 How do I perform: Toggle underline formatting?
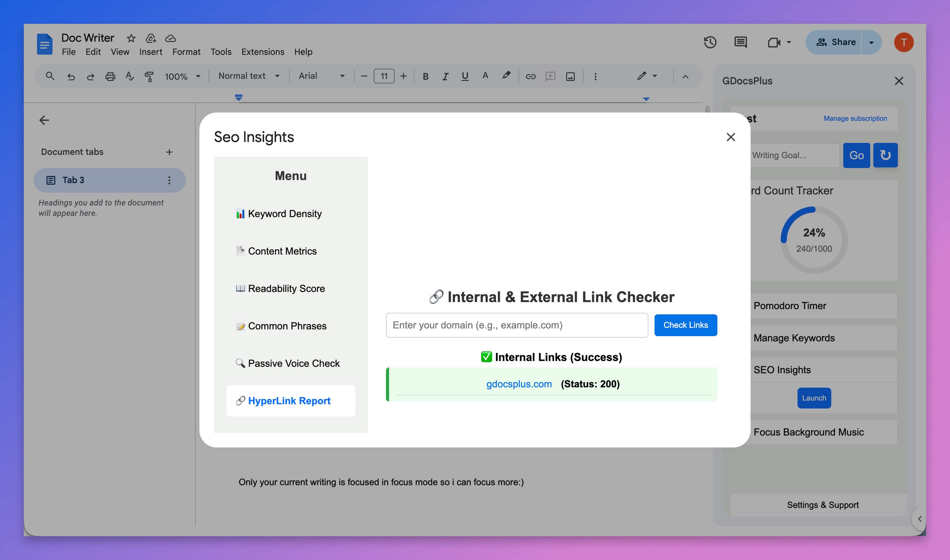pos(465,77)
